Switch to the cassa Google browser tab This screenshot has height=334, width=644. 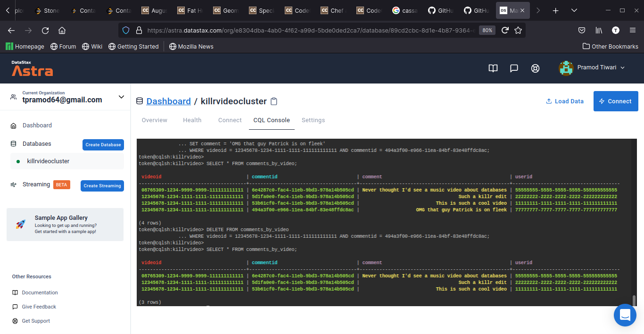point(405,10)
